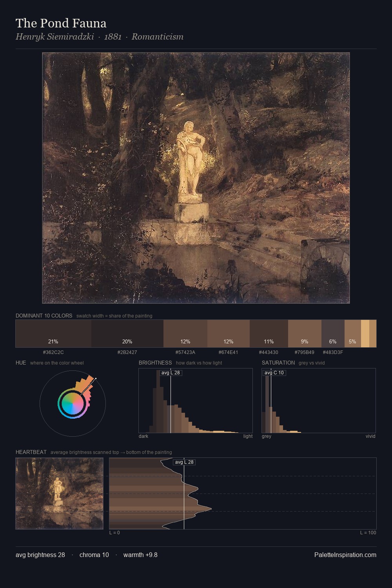Image resolution: width=392 pixels, height=588 pixels.
Task: Click the hex code #362C2C
Action: click(53, 352)
